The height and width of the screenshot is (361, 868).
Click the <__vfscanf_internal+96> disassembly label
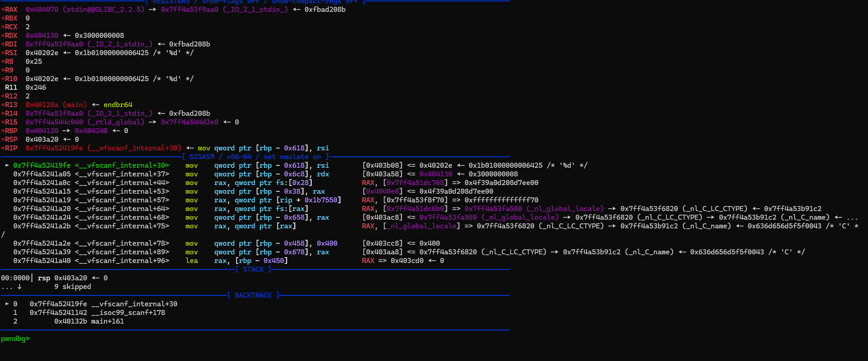[122, 261]
